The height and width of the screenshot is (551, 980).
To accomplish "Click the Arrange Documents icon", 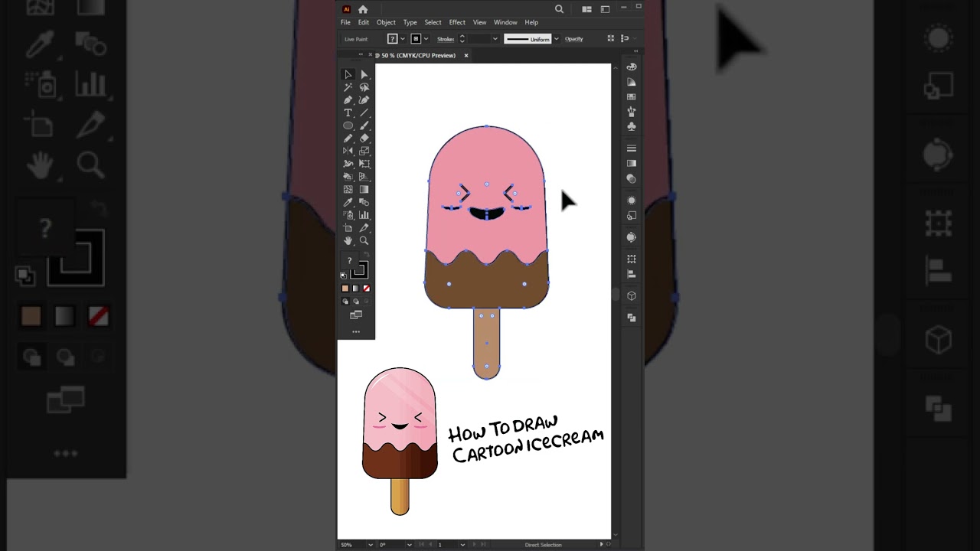I will pyautogui.click(x=586, y=9).
